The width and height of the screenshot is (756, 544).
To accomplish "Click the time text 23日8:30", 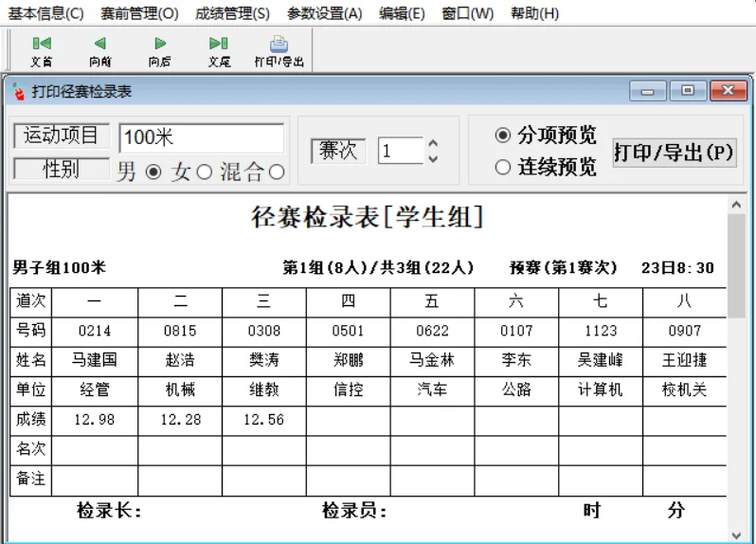I will (x=677, y=267).
